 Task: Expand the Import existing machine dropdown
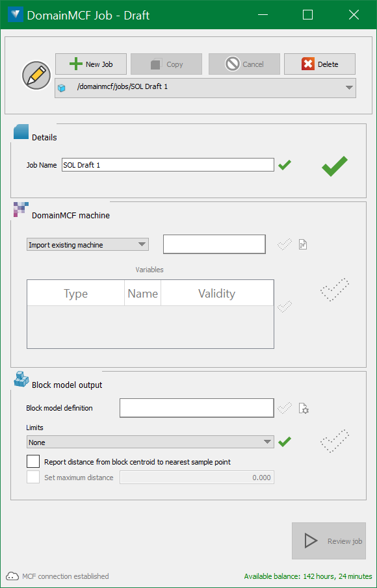tap(88, 245)
